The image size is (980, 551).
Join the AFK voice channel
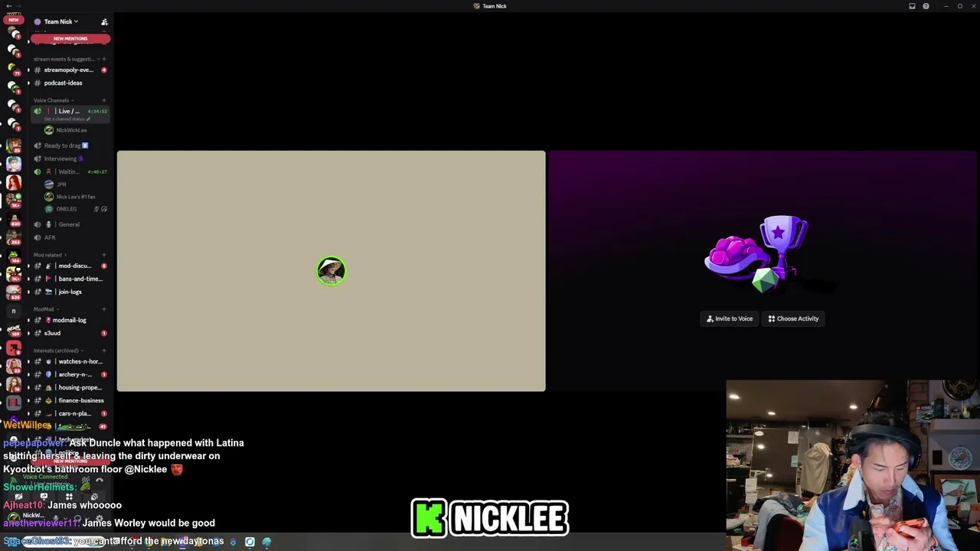pyautogui.click(x=69, y=238)
